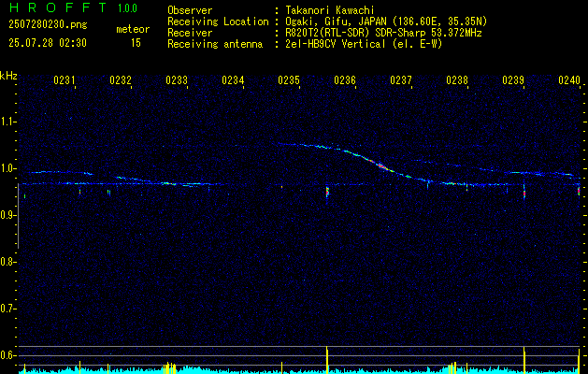Click the 0235 time marker

pyautogui.click(x=289, y=80)
